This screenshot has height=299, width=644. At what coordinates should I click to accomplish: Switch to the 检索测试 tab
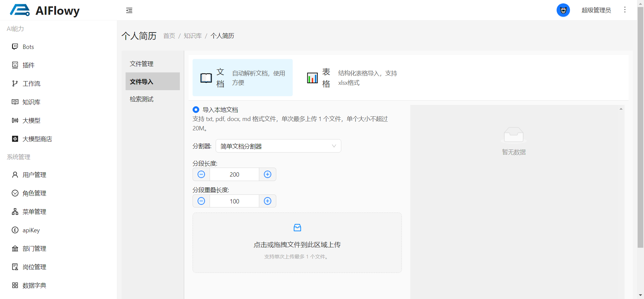point(142,99)
